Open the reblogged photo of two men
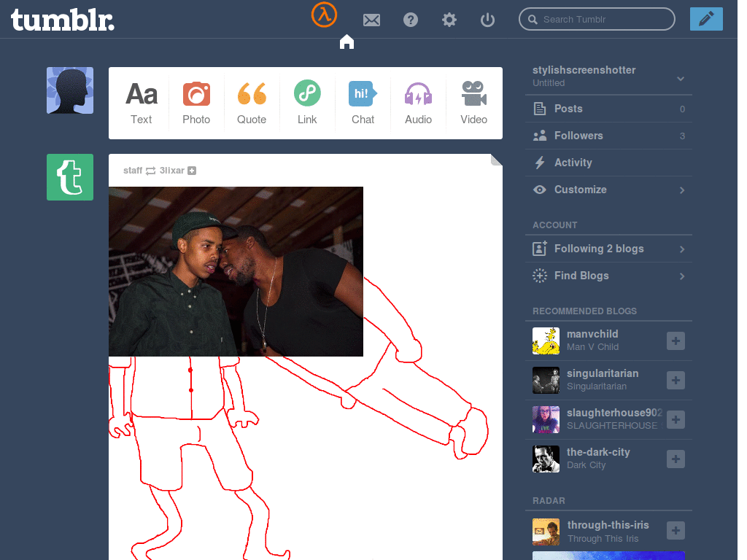Image resolution: width=747 pixels, height=560 pixels. (x=236, y=271)
